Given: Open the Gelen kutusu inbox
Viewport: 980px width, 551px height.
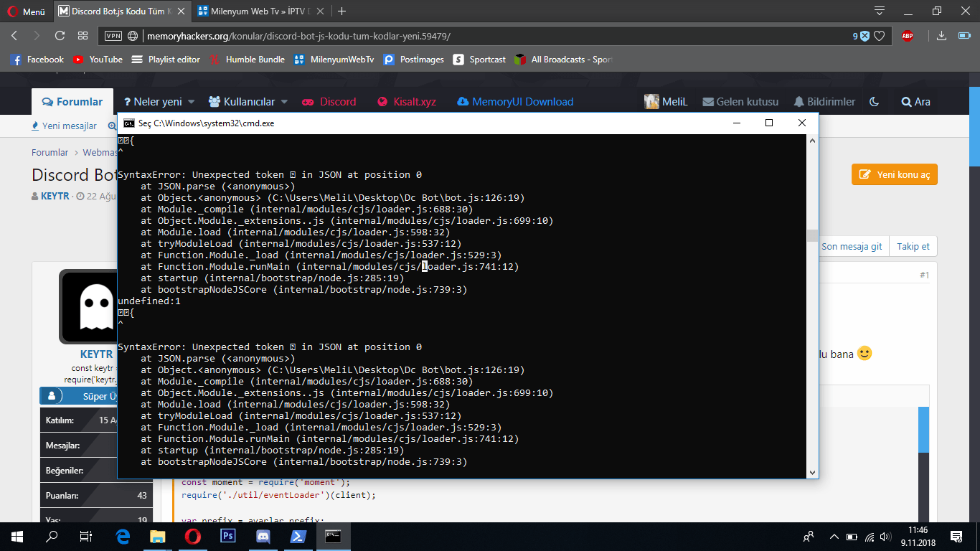Looking at the screenshot, I should 740,102.
